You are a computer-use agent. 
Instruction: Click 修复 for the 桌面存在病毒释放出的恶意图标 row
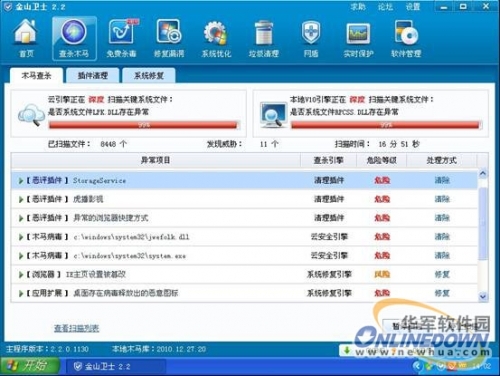tap(442, 293)
